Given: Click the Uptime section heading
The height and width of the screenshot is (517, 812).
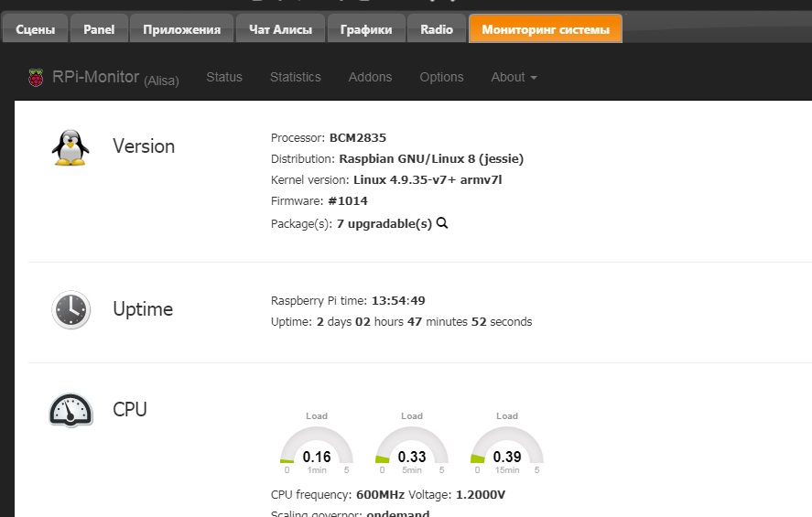Looking at the screenshot, I should 143,309.
